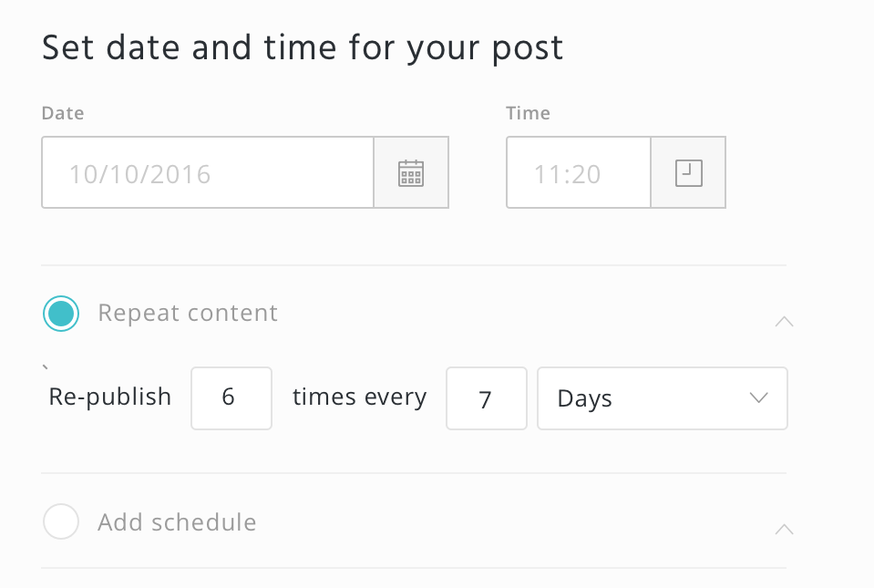
Task: Expand the Add schedule section chevron
Action: pos(783,529)
